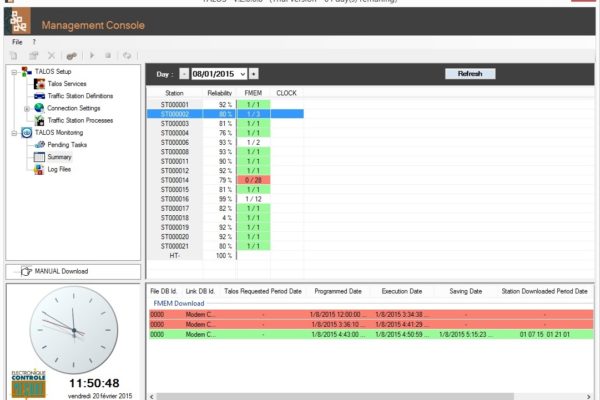Click Saving Date column header
Viewport: 600px width, 400px height.
466,291
